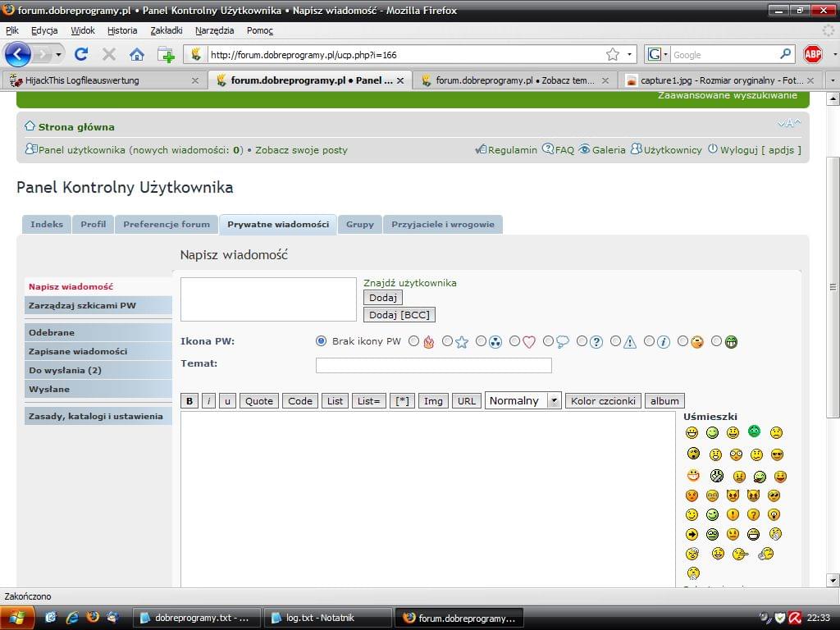The height and width of the screenshot is (630, 840).
Task: Open log.txt - Notatnik from taskbar
Action: pos(326,618)
